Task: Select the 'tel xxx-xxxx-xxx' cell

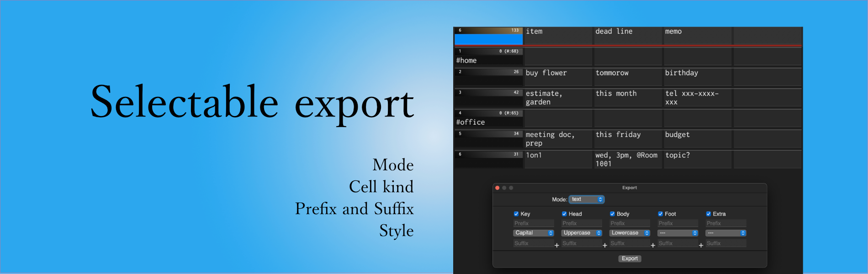Action: point(698,98)
